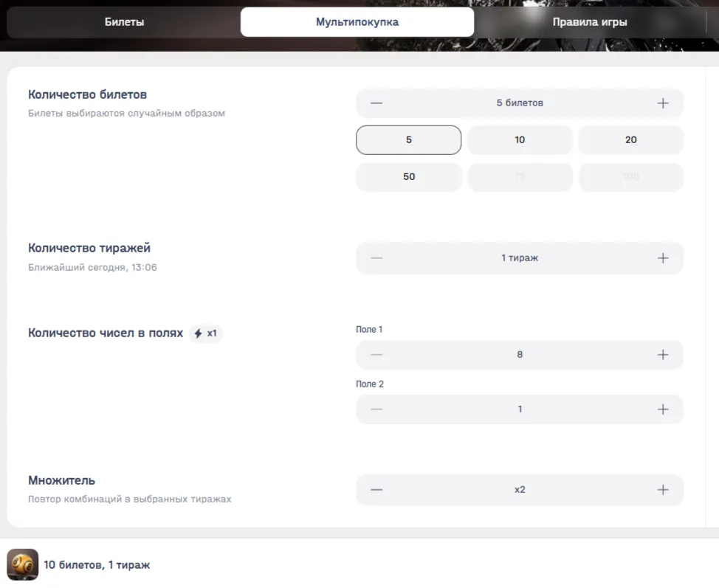Viewport: 719px width, 588px height.
Task: Click the 'Поле 1' label
Action: click(x=369, y=330)
